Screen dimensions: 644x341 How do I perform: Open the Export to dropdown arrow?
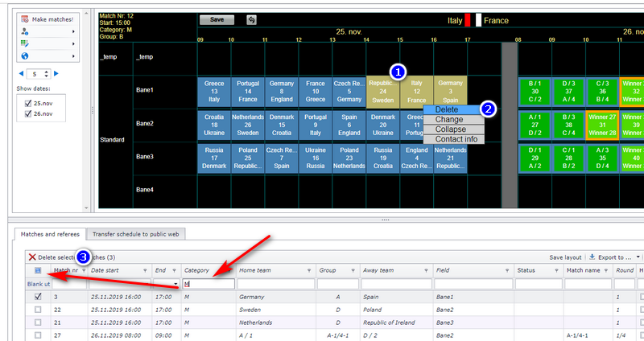coord(638,257)
